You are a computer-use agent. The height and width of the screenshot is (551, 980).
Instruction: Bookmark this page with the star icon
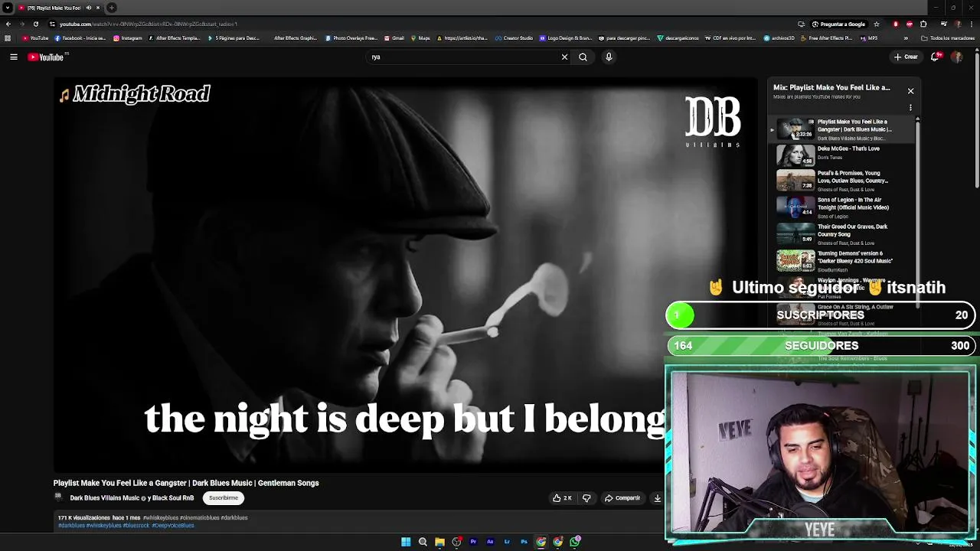(877, 24)
